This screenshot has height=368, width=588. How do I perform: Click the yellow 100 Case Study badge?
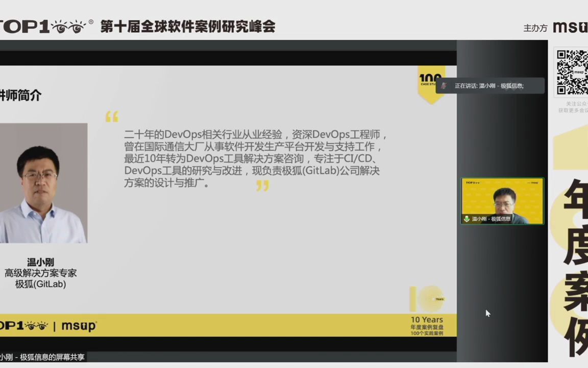(x=431, y=85)
